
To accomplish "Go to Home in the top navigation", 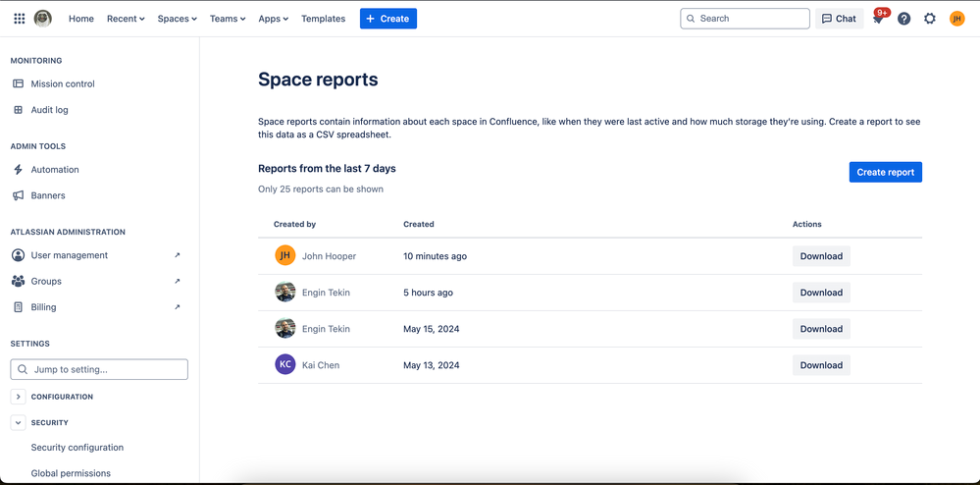I will (81, 19).
